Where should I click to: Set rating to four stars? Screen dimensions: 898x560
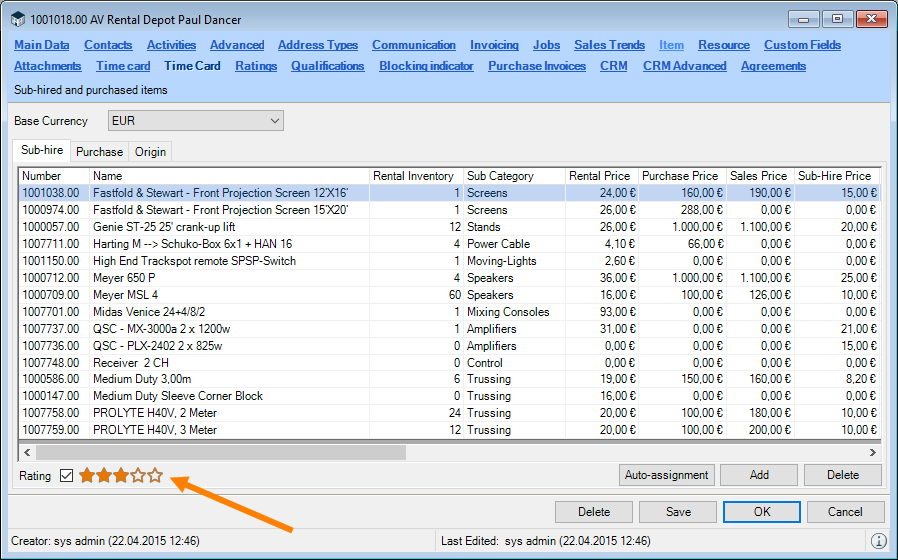[x=138, y=476]
